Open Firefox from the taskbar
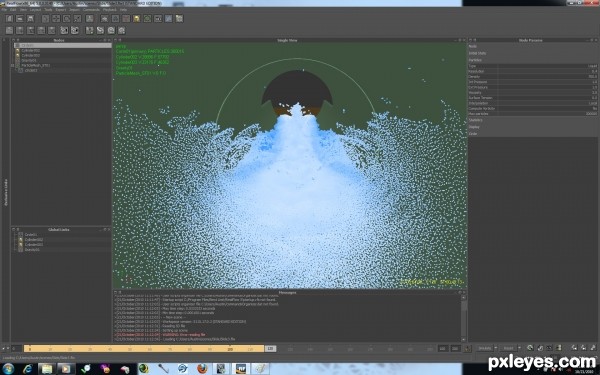 202,369
